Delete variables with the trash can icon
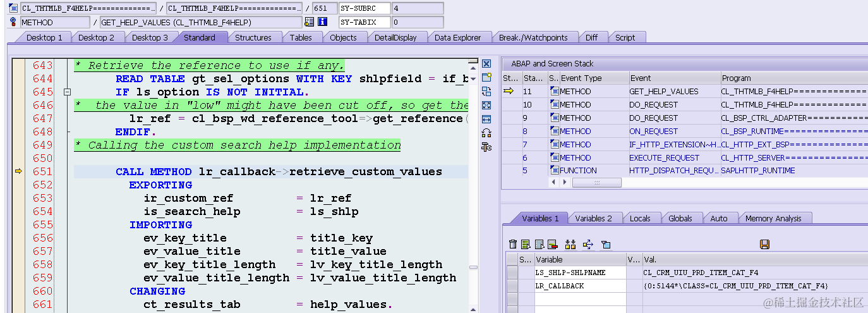 (x=513, y=244)
